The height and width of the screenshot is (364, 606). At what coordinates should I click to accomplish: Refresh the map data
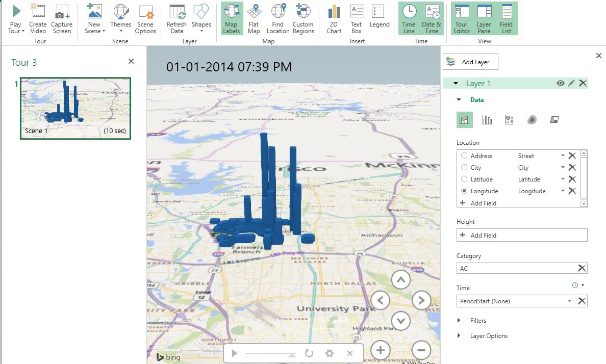[x=176, y=19]
